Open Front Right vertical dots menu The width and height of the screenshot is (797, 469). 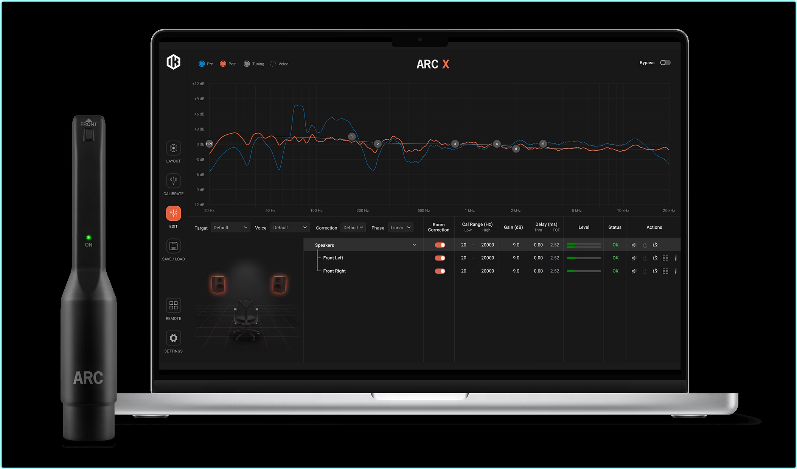pos(676,271)
